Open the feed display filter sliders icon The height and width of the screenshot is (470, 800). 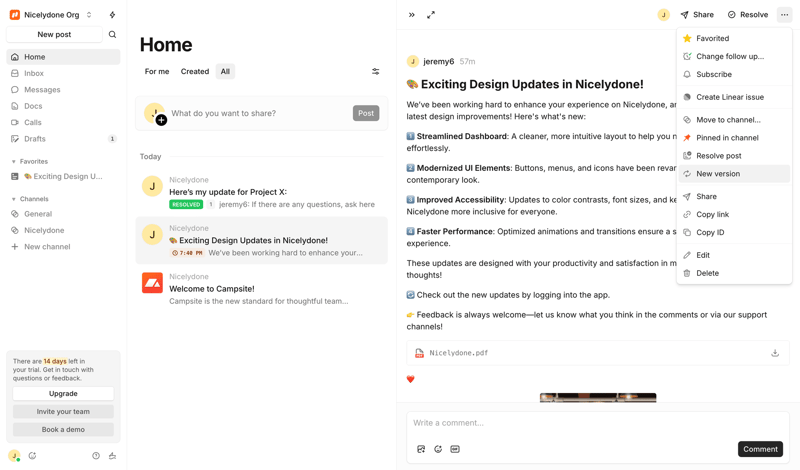click(x=376, y=71)
